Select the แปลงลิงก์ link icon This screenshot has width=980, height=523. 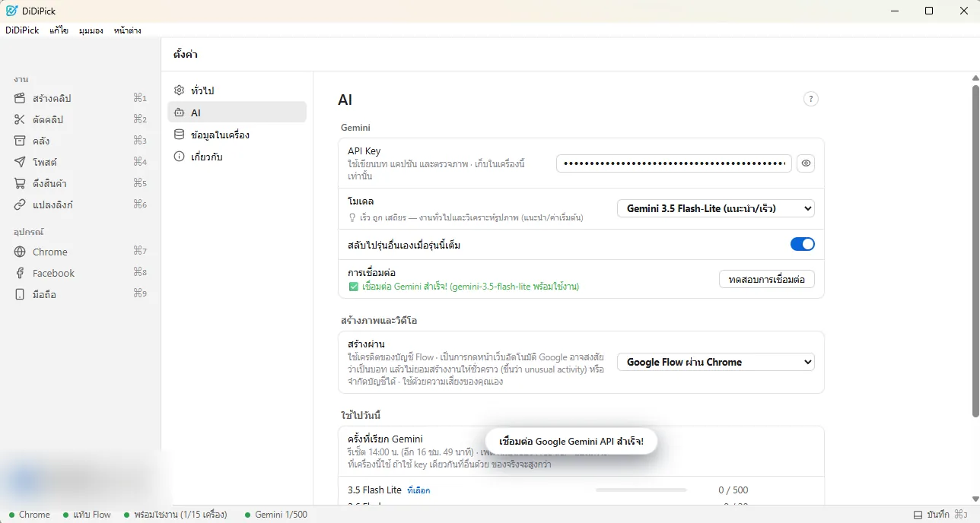20,204
